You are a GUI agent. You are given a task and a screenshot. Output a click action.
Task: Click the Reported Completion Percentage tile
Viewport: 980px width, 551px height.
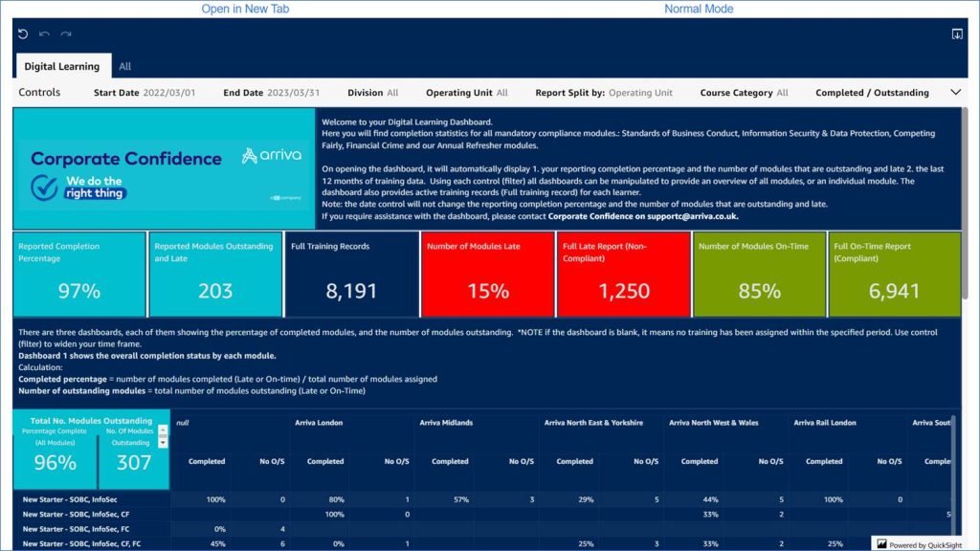79,275
